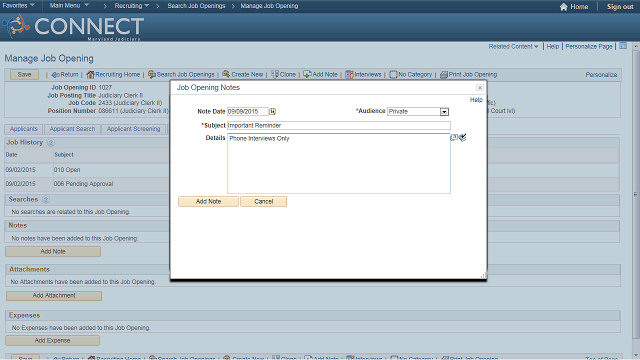Click the spell check icon beside Details
The width and height of the screenshot is (640, 360).
(463, 138)
